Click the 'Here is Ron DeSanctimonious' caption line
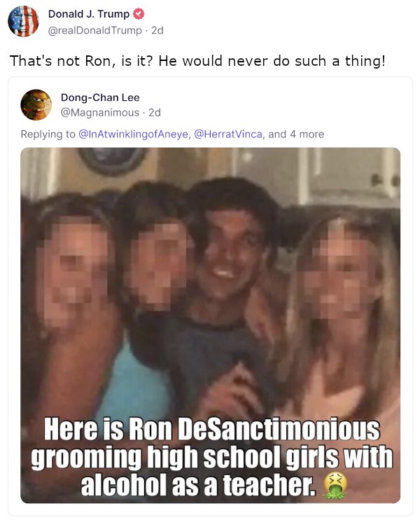This screenshot has height=520, width=420. [x=212, y=430]
